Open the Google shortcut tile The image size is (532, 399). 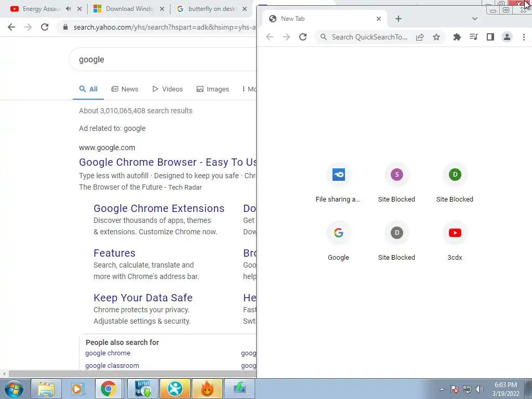coord(338,242)
